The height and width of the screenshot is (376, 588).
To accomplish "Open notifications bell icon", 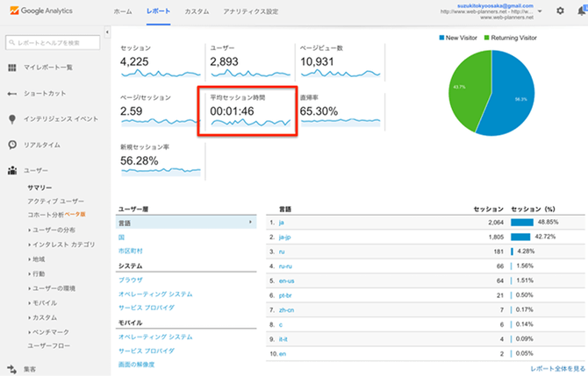I will [x=580, y=11].
